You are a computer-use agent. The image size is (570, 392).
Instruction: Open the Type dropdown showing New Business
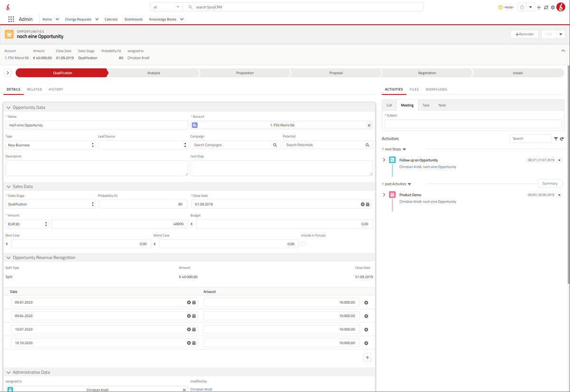50,145
